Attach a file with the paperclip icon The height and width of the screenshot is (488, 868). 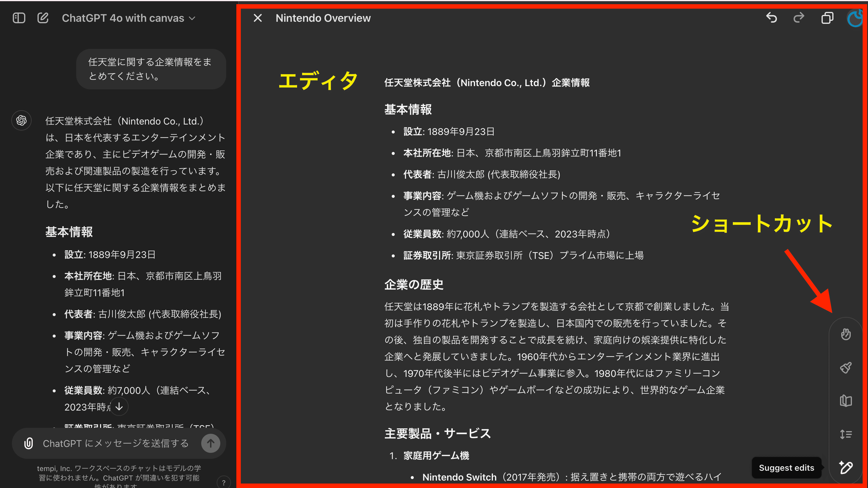coord(29,443)
